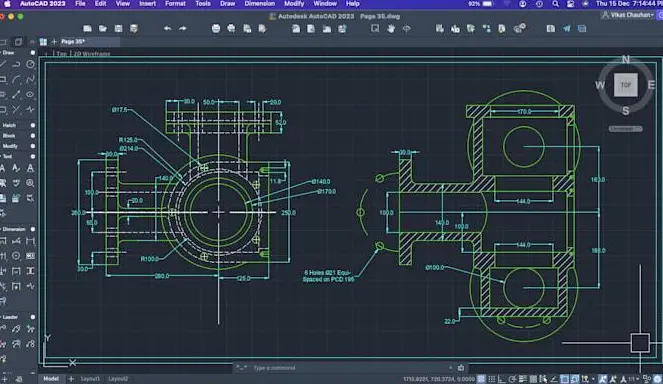Collapse the Draw panel section

click(33, 53)
